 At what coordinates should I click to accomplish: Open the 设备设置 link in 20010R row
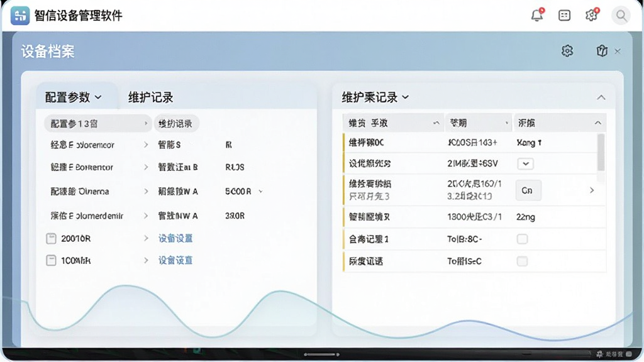coord(175,238)
